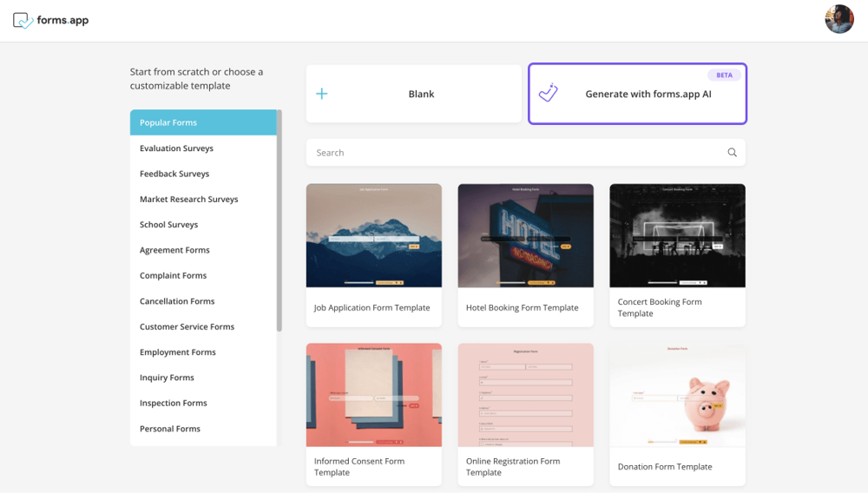Create a Blank form
Screen dimensions: 868x493
pos(420,94)
